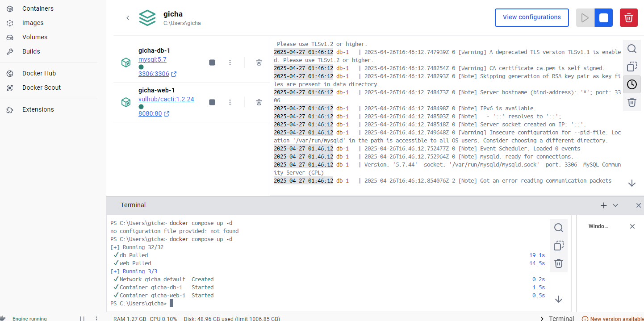
Task: Click the Containers cube icon
Action: [x=10, y=8]
